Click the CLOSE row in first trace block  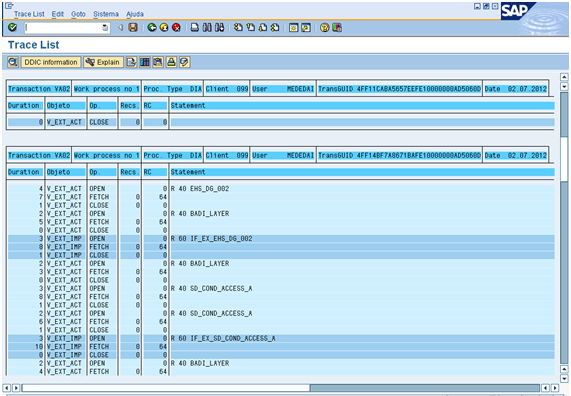[x=281, y=122]
